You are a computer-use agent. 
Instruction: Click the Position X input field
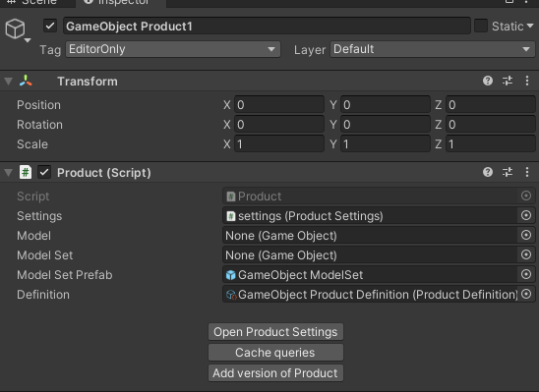[279, 105]
